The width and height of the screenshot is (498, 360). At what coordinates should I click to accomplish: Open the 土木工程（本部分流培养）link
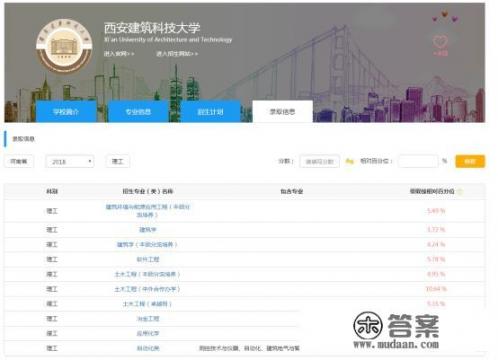click(x=147, y=274)
